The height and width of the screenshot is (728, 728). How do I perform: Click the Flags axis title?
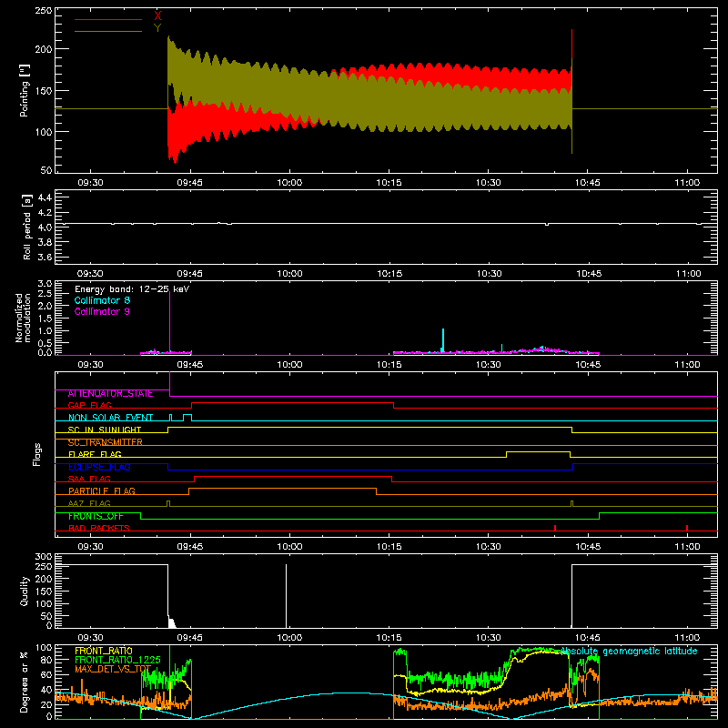tap(36, 454)
